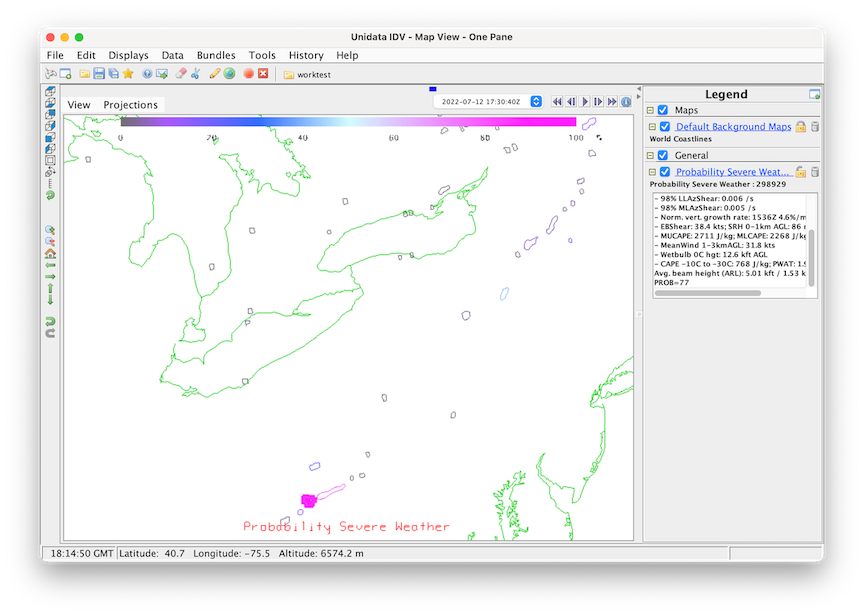Click the save bundle floppy disk icon
Image resolution: width=864 pixels, height=615 pixels.
99,74
